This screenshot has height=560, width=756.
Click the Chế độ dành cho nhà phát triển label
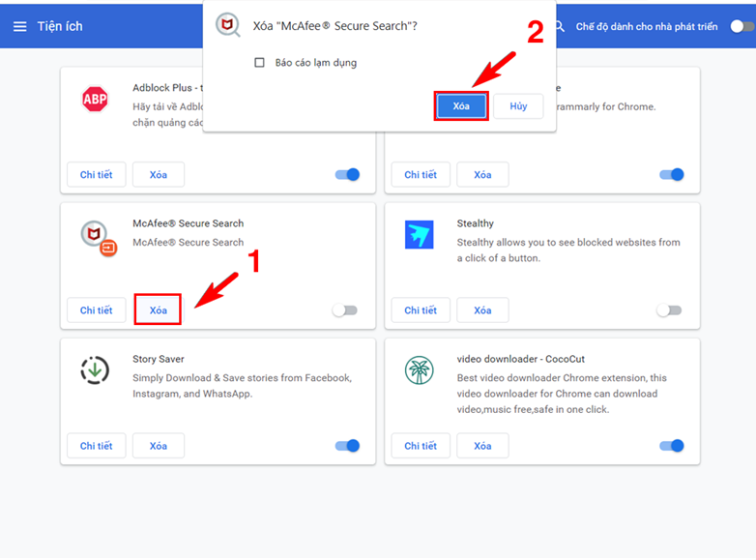(647, 26)
